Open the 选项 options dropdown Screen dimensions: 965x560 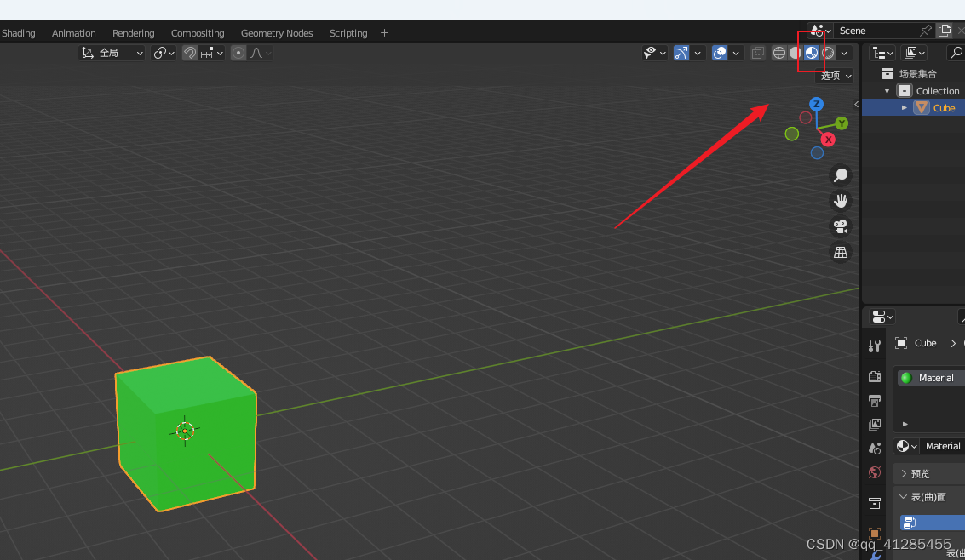[836, 76]
